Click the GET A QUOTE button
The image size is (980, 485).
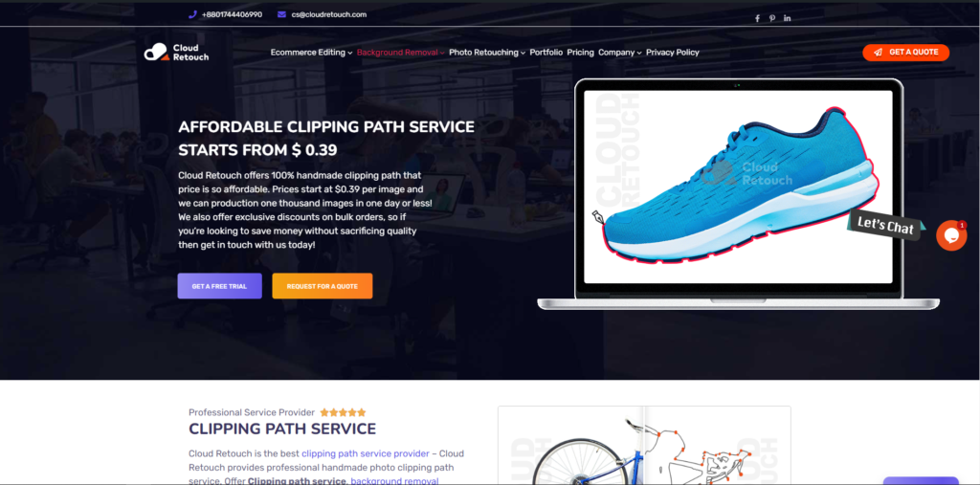tap(905, 53)
